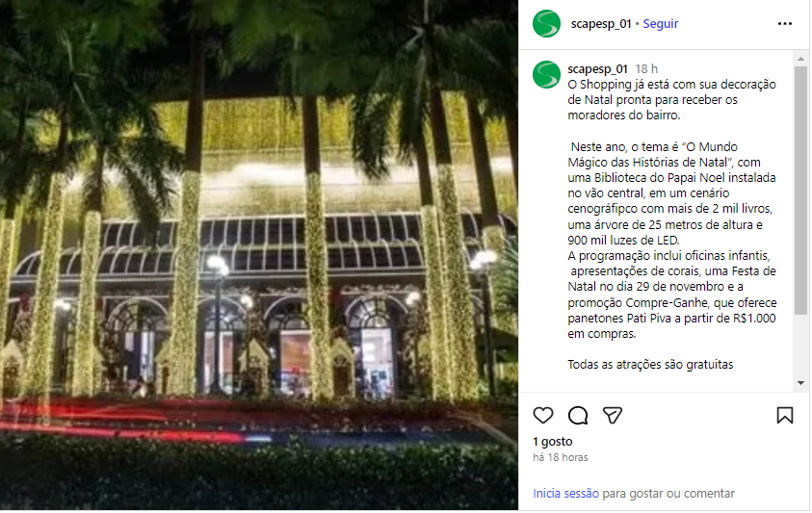Click the scapesp_01 username in the caption

point(597,69)
